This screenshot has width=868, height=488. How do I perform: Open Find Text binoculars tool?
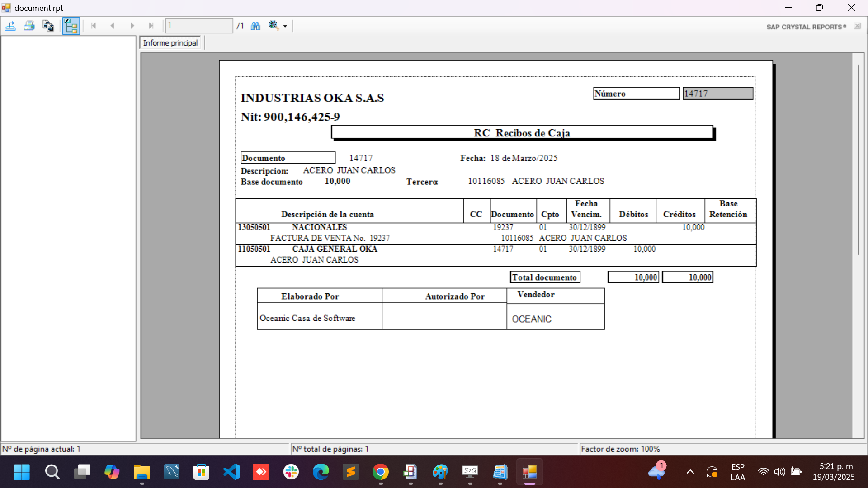point(255,26)
